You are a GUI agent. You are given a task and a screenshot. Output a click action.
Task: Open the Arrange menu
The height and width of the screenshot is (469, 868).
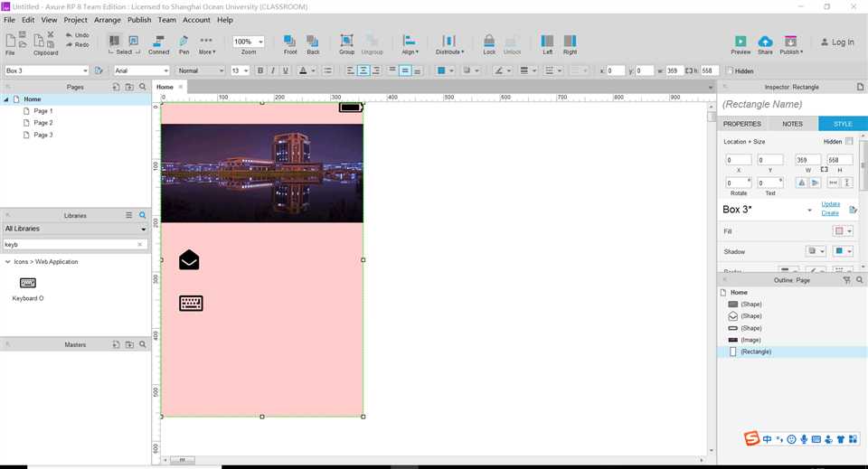108,20
